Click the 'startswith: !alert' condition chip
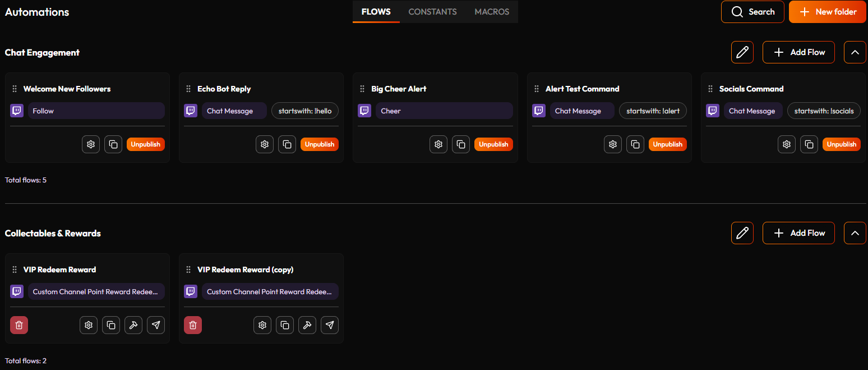Viewport: 868px width, 370px height. 653,111
